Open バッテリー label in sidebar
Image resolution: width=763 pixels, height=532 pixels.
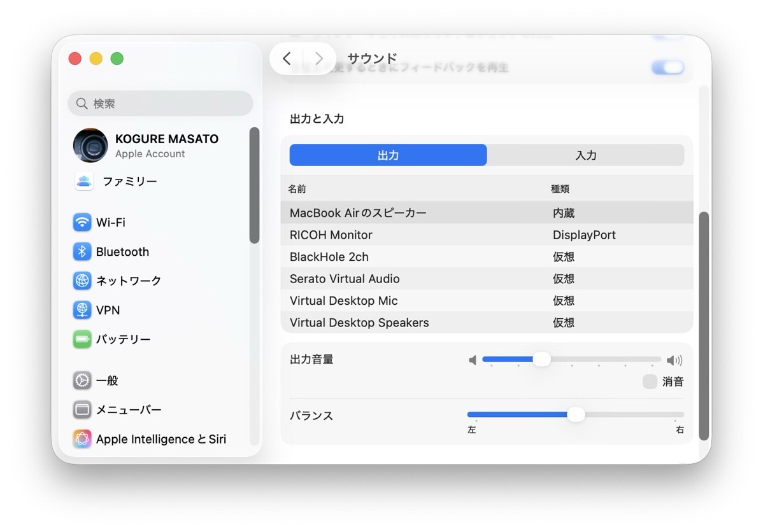(x=123, y=339)
